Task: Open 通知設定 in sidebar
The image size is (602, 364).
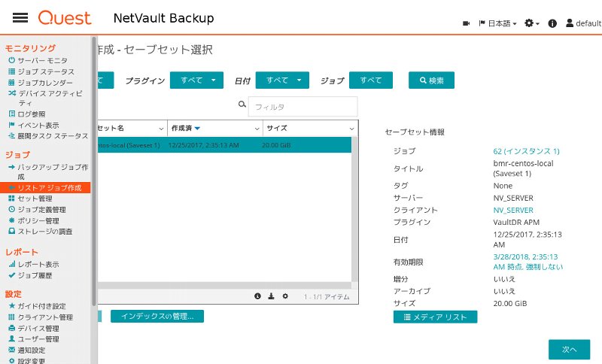Action: tap(31, 350)
